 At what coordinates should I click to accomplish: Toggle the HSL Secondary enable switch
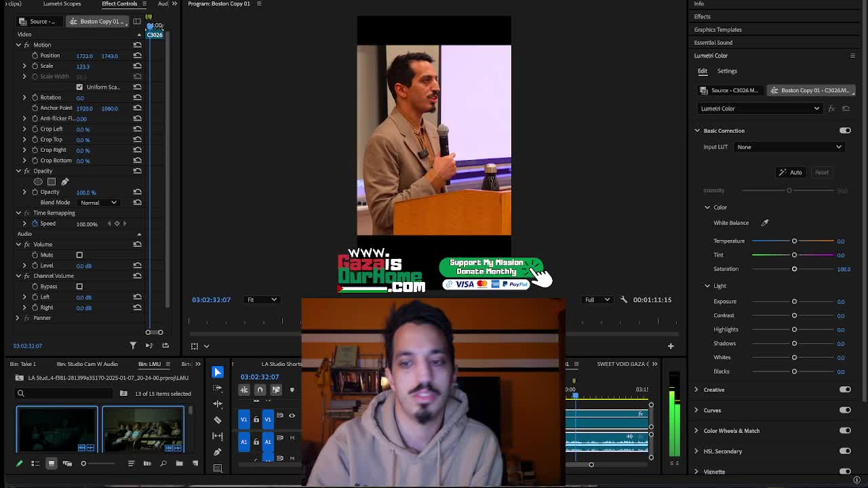[x=845, y=451]
